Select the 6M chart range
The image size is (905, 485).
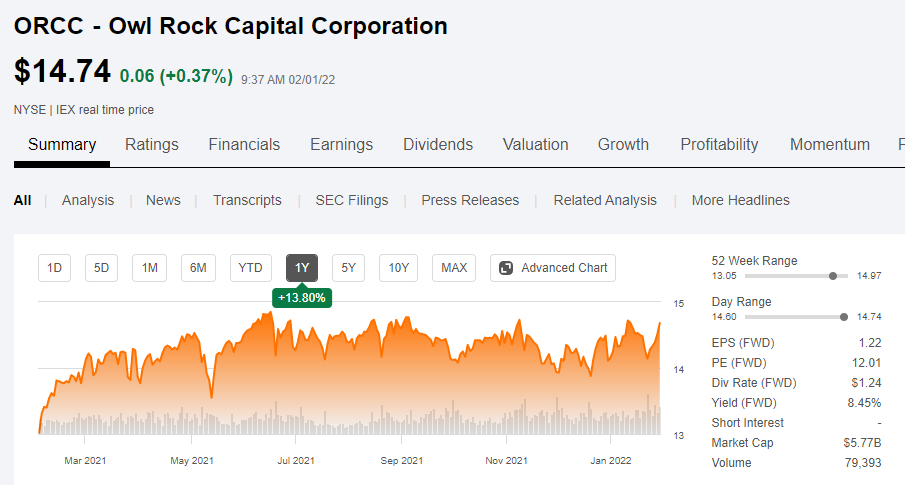[198, 268]
